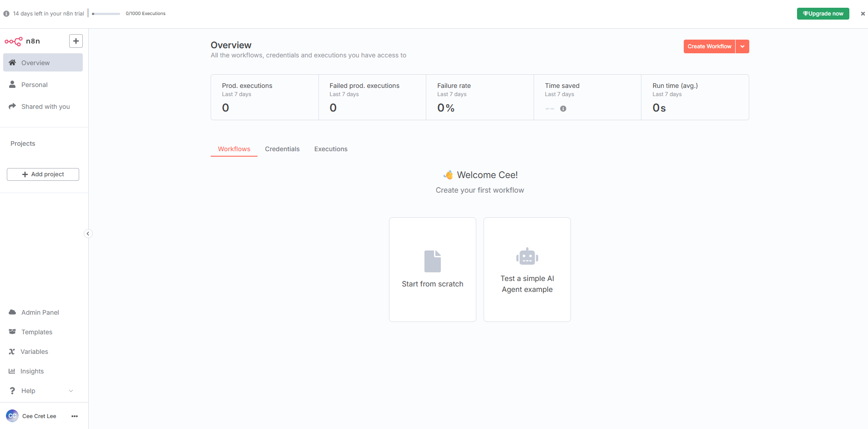Image resolution: width=868 pixels, height=429 pixels.
Task: Open the Create Workflow dropdown arrow
Action: coord(742,46)
